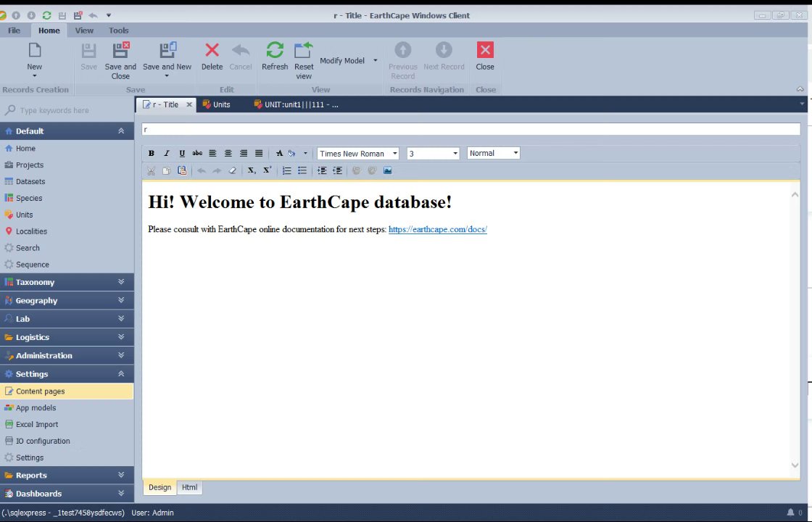Viewport: 812px width, 522px height.
Task: Open the Save and New dropdown arrow
Action: [167, 76]
